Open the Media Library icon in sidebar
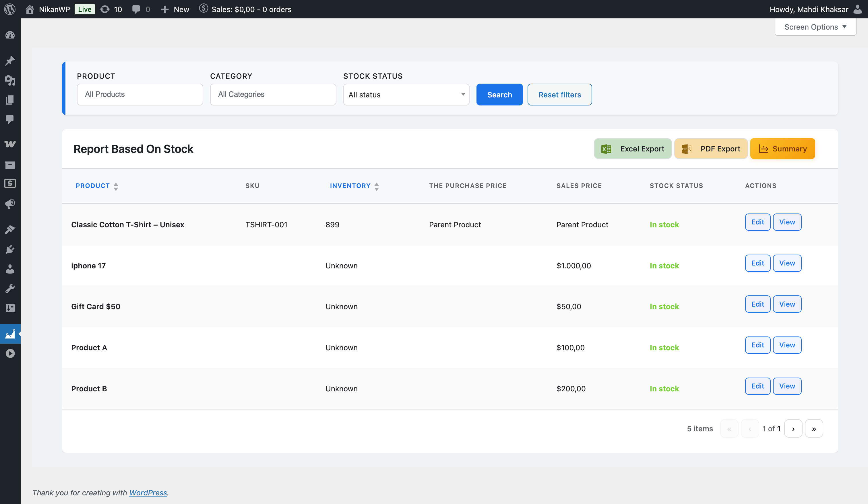 coord(10,81)
